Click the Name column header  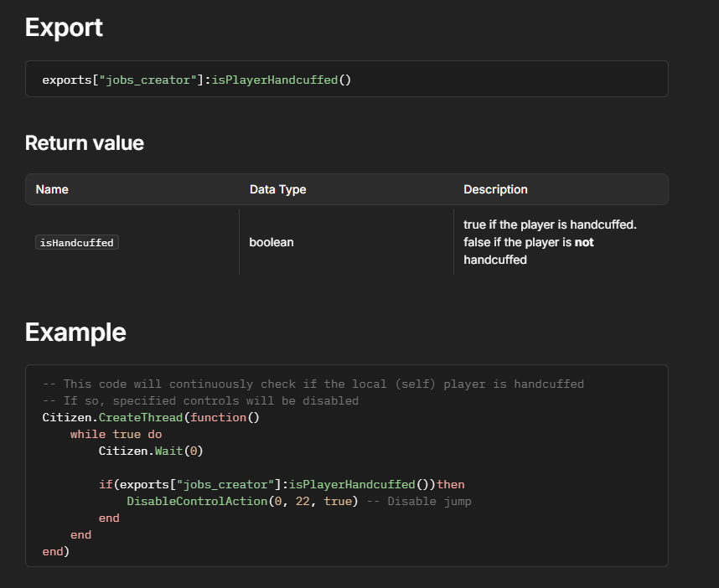tap(52, 189)
